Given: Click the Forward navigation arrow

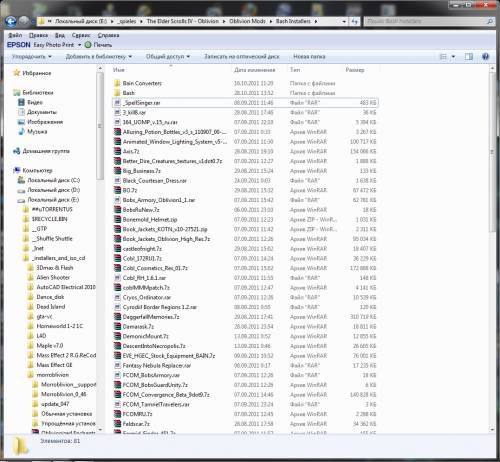Looking at the screenshot, I should tap(24, 21).
